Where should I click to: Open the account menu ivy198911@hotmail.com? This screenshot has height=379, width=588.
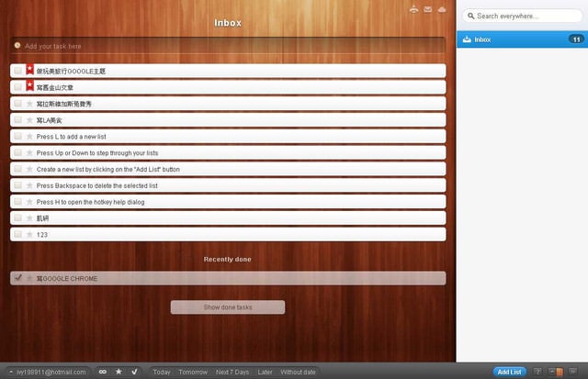[48, 372]
